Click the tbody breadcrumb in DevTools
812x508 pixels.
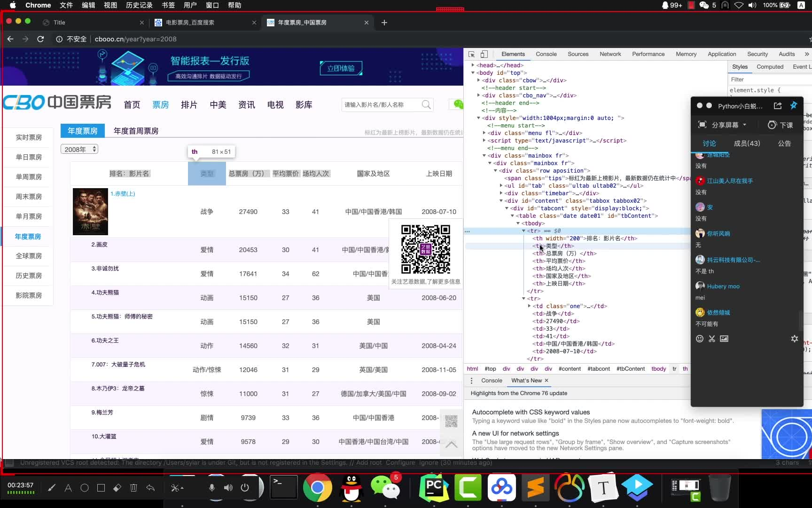(658, 369)
